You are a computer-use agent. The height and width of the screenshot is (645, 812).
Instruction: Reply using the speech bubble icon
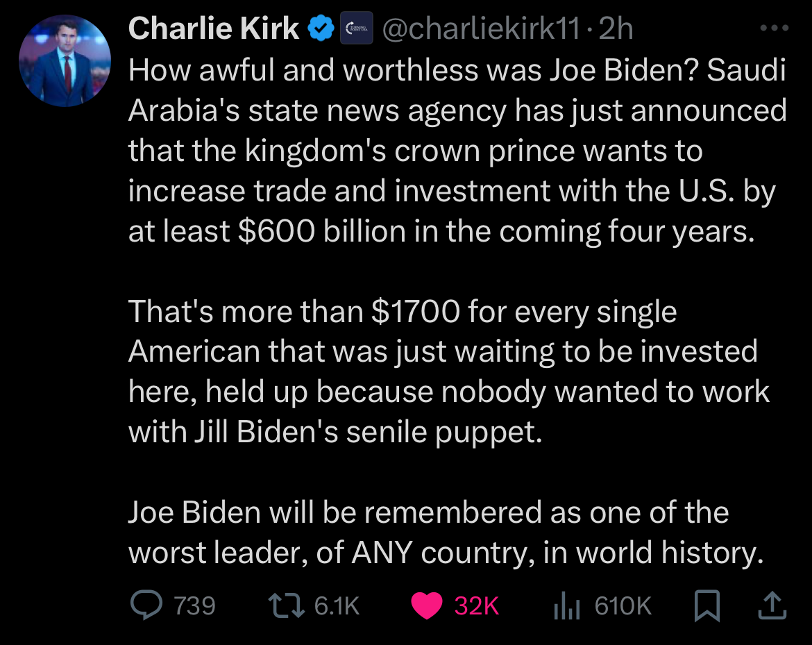(x=145, y=606)
